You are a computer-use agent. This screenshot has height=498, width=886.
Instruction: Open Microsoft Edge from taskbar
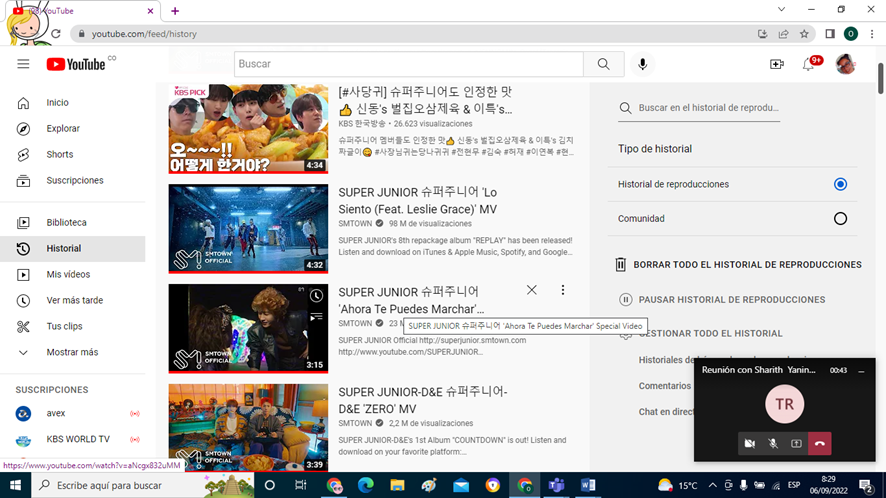pos(366,485)
